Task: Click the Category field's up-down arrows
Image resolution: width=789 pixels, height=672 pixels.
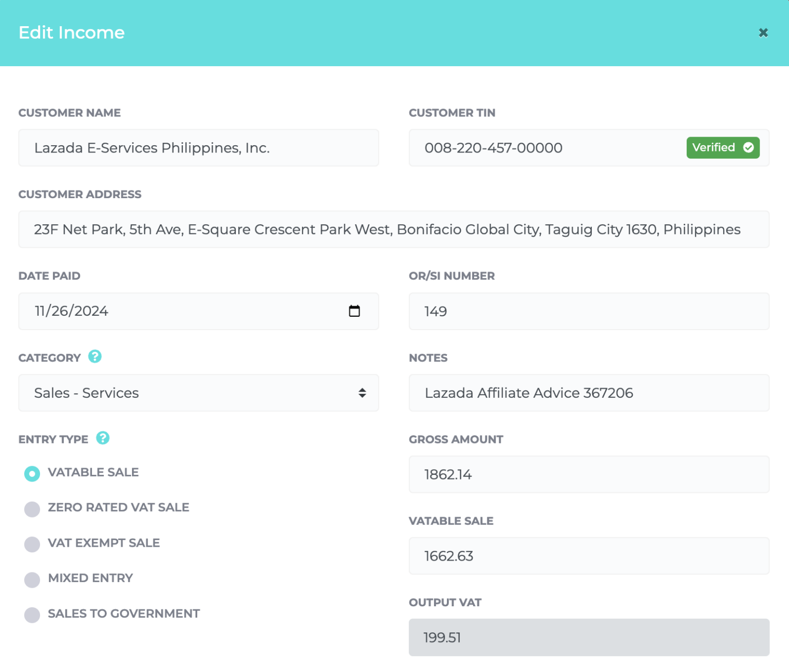Action: (x=363, y=393)
